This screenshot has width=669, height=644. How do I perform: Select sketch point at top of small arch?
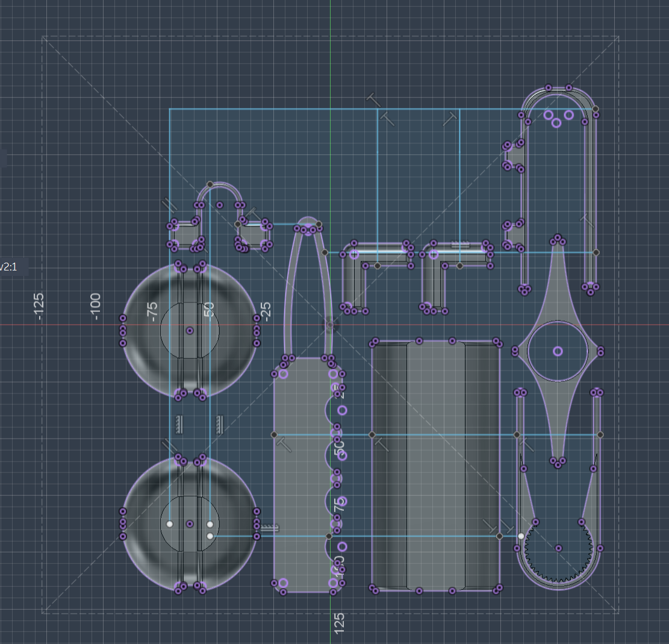click(210, 184)
